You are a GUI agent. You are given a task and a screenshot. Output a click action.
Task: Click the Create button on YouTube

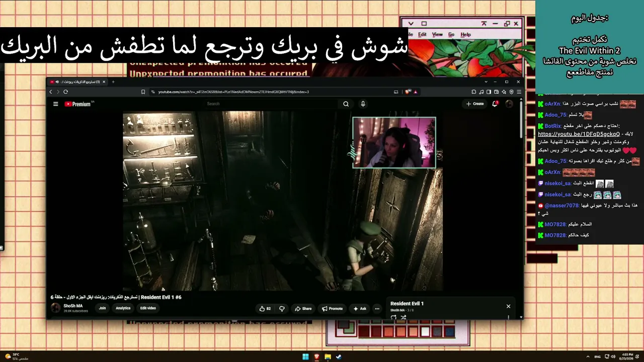tap(475, 104)
